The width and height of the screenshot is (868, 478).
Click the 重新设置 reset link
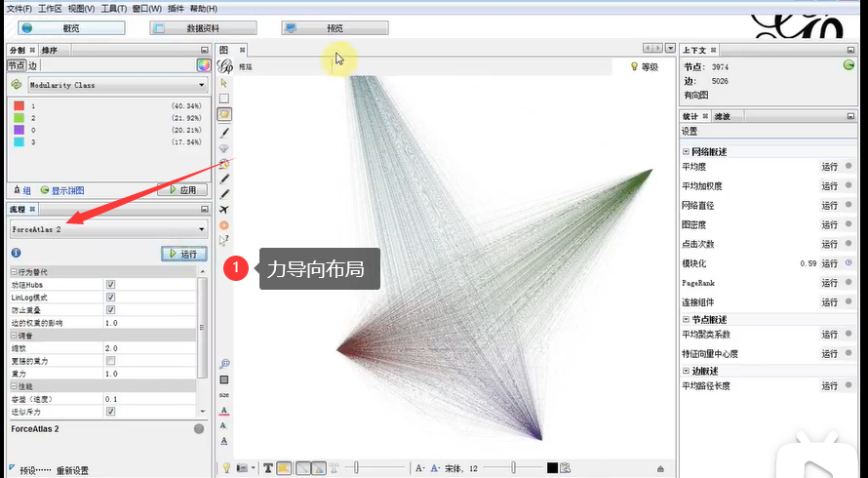point(72,471)
